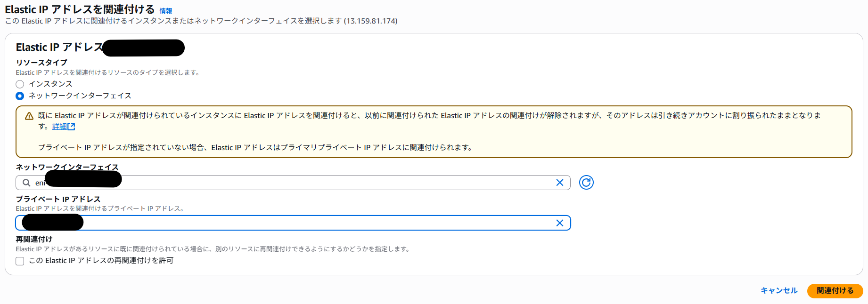Select the インスタンス radio button
This screenshot has width=868, height=304.
[x=20, y=84]
